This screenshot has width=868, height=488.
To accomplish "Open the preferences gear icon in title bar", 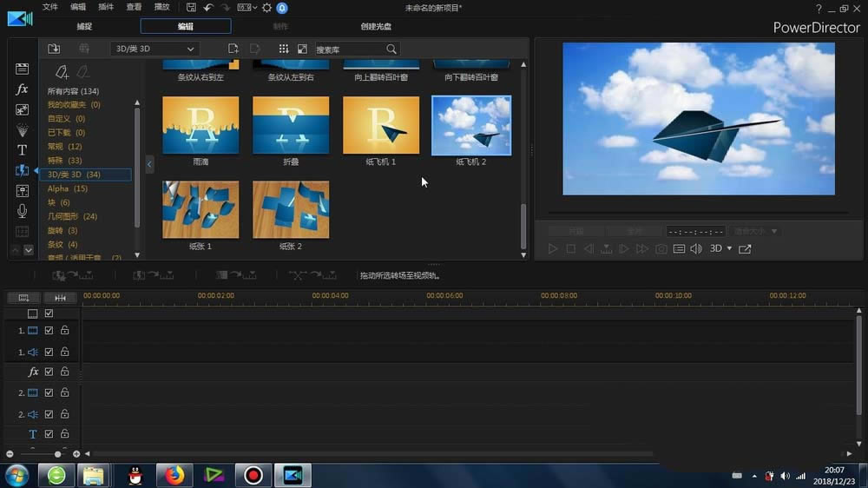I will pos(266,8).
